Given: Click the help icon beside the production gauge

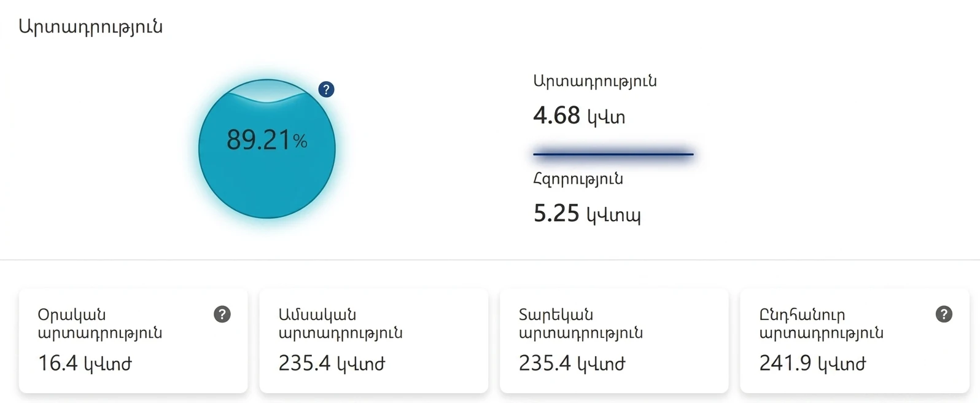Looking at the screenshot, I should 326,90.
